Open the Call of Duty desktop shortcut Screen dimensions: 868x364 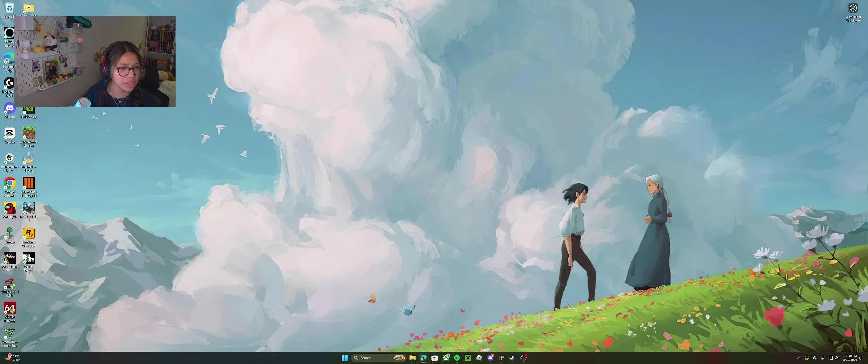[29, 261]
